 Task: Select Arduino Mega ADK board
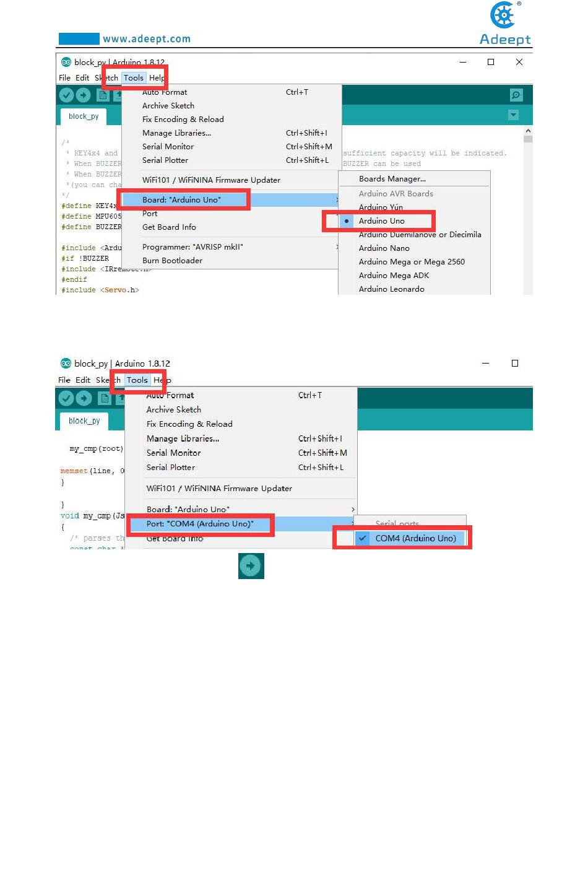click(414, 276)
